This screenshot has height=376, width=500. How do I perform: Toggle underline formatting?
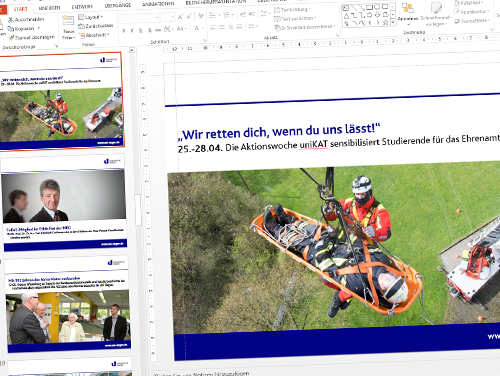coord(141,30)
